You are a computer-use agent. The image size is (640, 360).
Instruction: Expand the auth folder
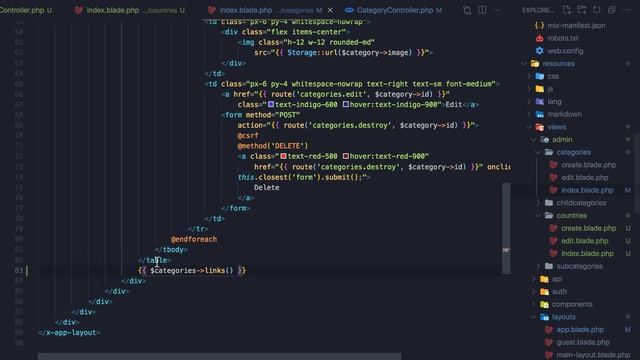click(x=559, y=291)
